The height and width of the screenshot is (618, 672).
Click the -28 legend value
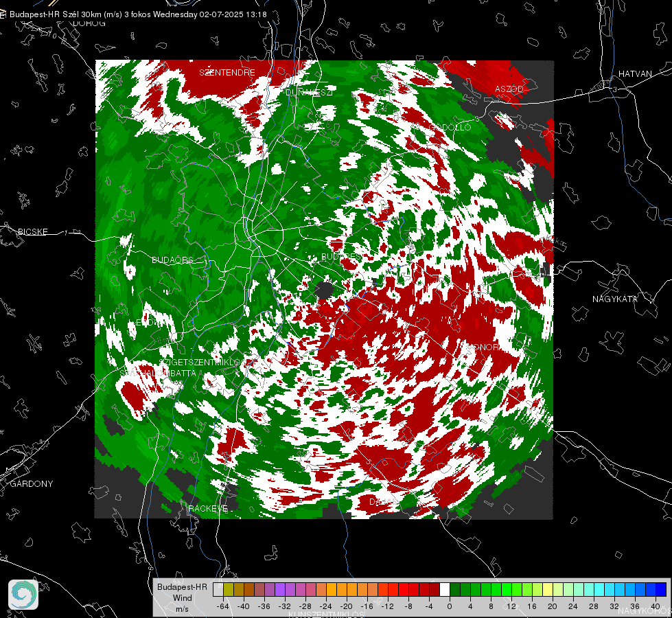pyautogui.click(x=305, y=606)
